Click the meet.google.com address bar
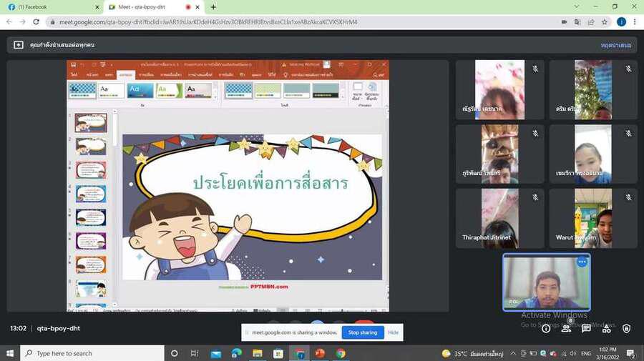Screen dimensions: 644x361 [286, 22]
